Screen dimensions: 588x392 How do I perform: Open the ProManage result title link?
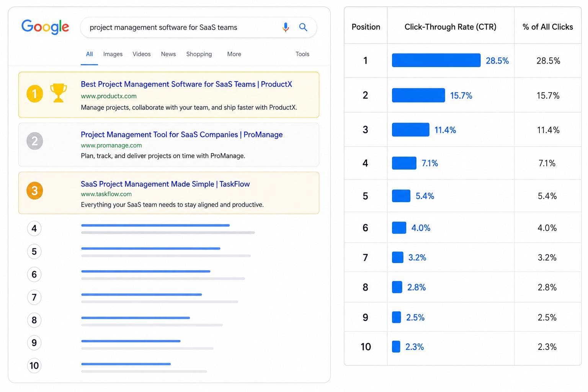pos(181,134)
